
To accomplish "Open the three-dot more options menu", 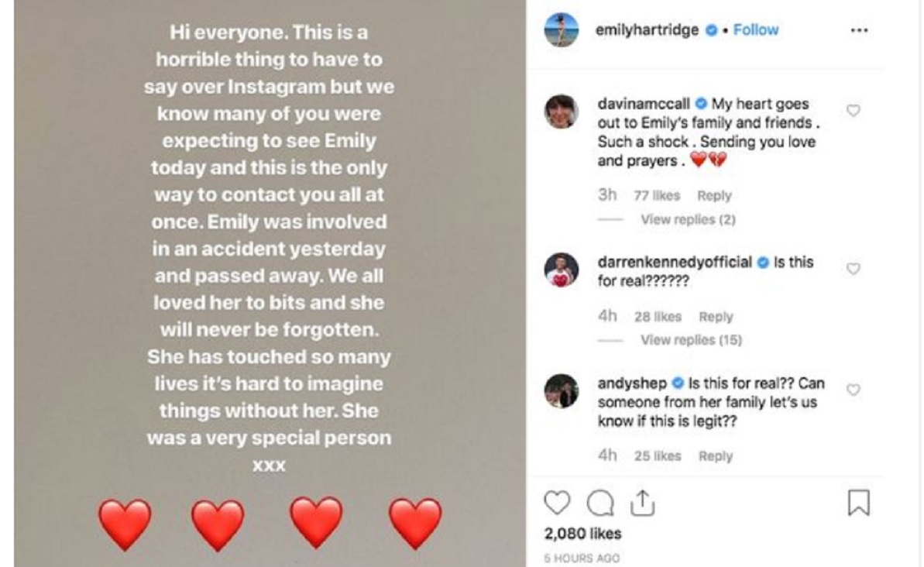I will 859,31.
